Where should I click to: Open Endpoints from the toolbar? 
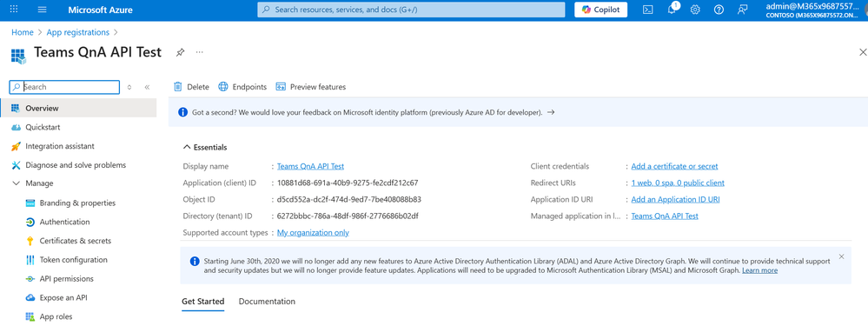click(242, 87)
